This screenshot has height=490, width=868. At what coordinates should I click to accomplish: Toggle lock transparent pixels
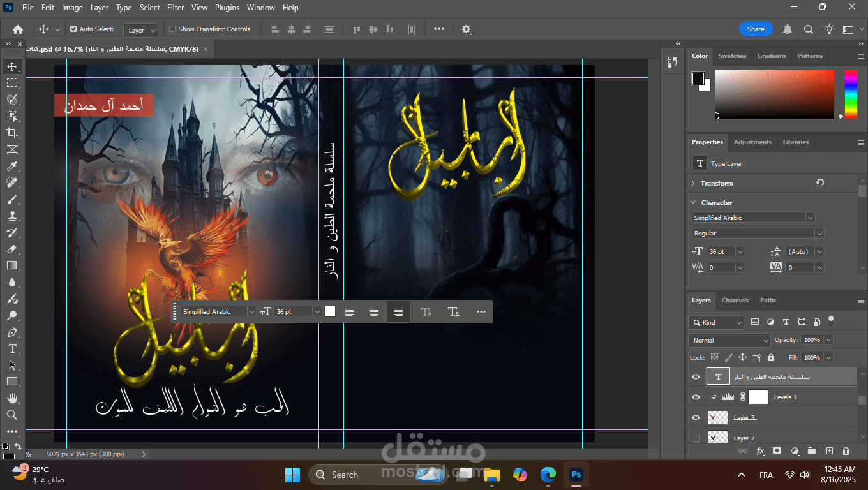[714, 358]
